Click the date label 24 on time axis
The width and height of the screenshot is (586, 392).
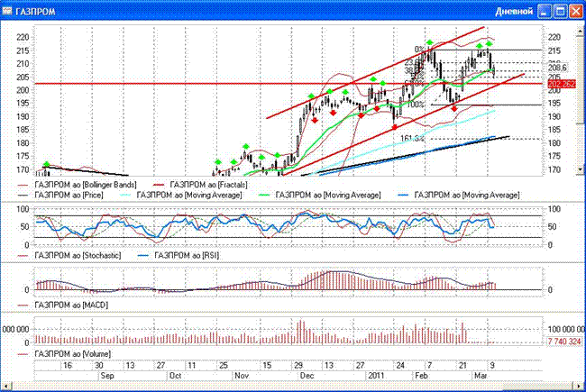400,365
